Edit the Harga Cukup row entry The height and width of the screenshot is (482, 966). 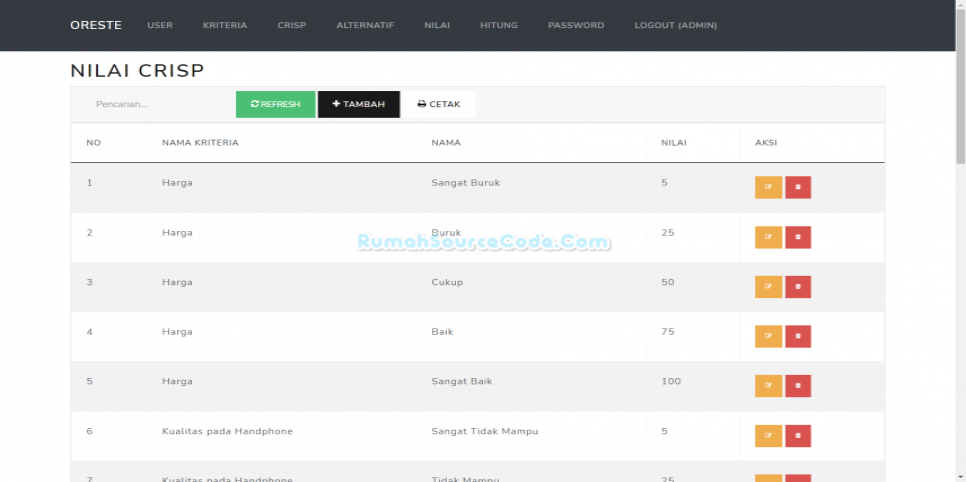[768, 287]
